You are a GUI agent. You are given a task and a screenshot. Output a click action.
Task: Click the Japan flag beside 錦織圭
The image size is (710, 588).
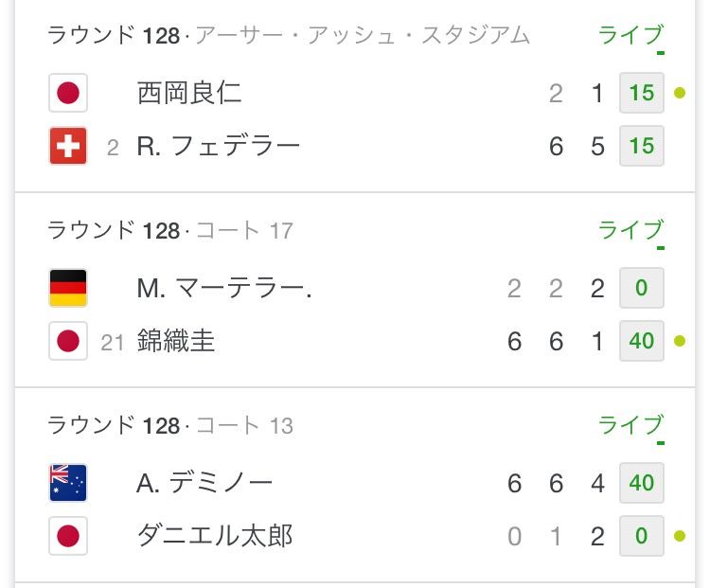click(68, 341)
